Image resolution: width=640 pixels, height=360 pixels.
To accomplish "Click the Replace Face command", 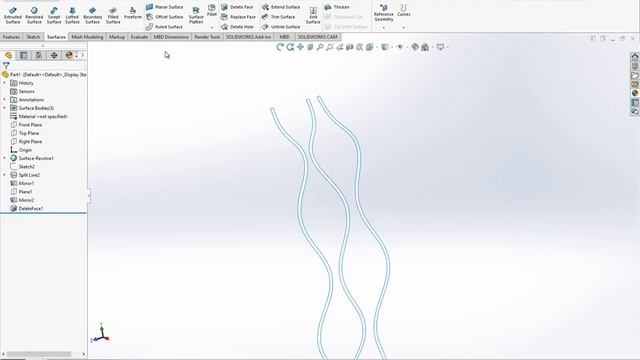I will tap(238, 17).
